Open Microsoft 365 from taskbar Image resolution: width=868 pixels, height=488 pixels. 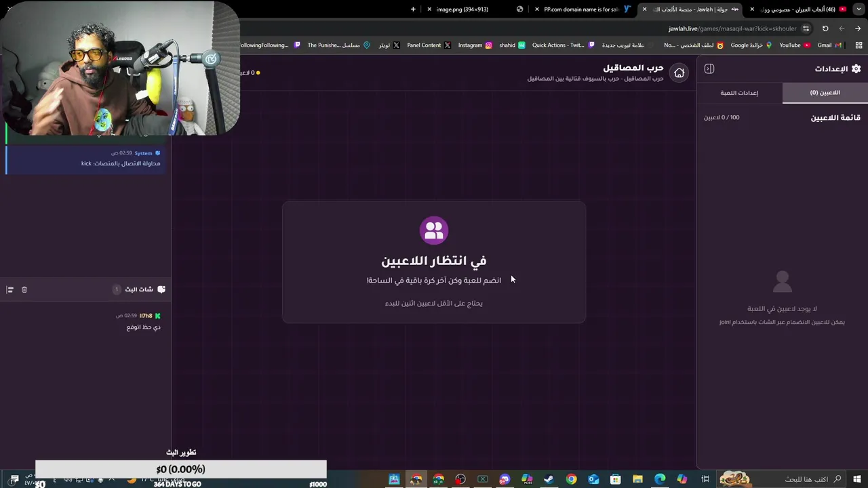[527, 479]
